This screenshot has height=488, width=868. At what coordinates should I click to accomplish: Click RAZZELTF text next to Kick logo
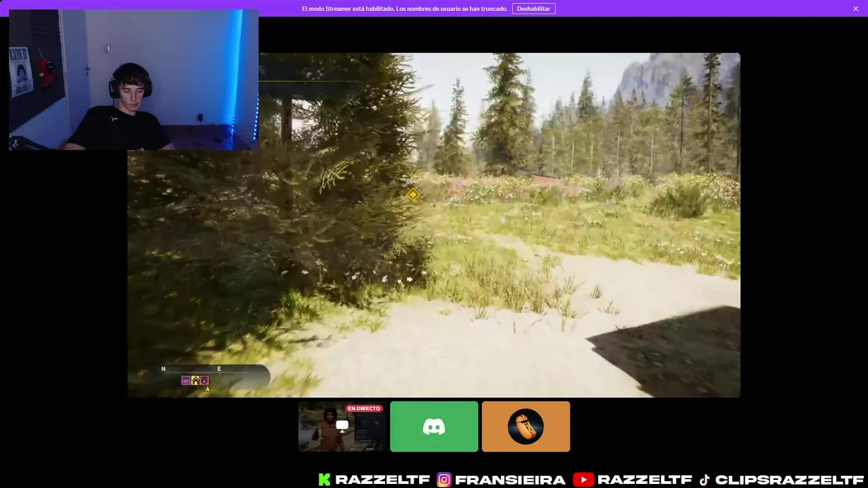click(382, 480)
